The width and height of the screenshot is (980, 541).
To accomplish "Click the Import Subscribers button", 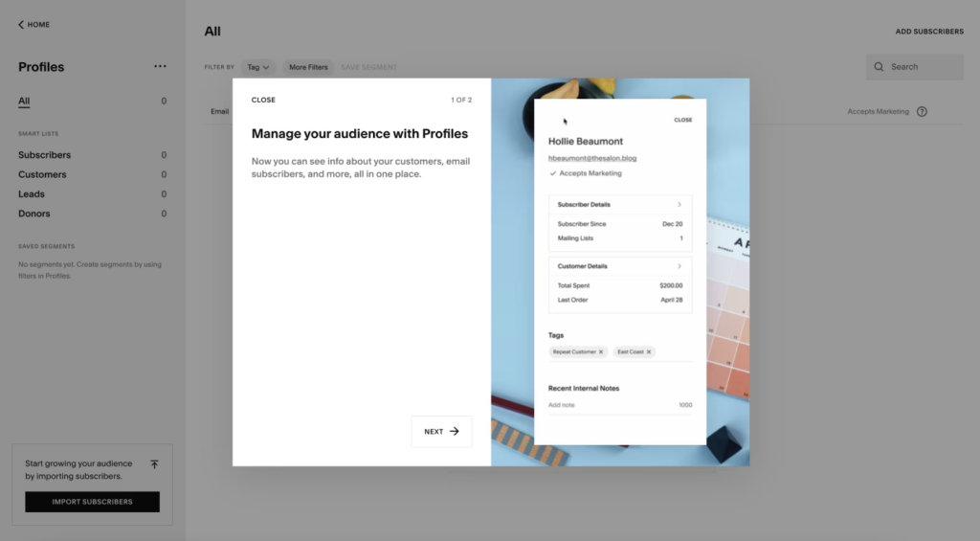I will tap(92, 502).
